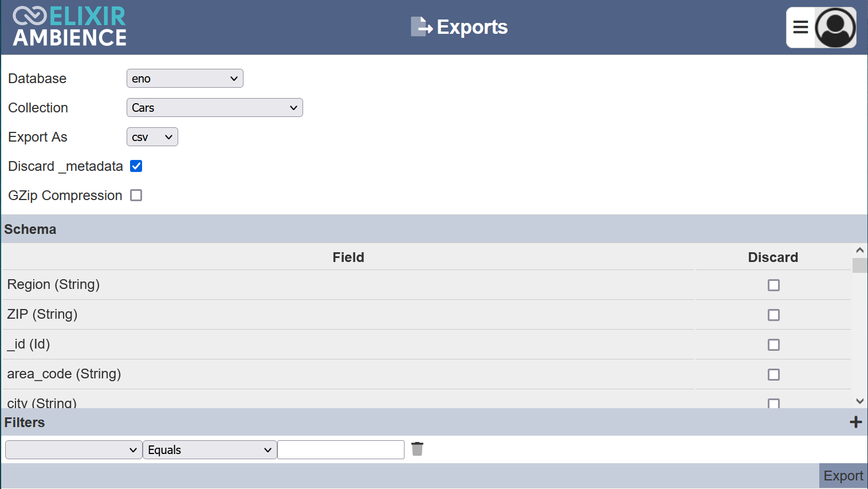Uncheck the Discard _metadata checkbox
Screen dimensions: 868x489
point(136,166)
